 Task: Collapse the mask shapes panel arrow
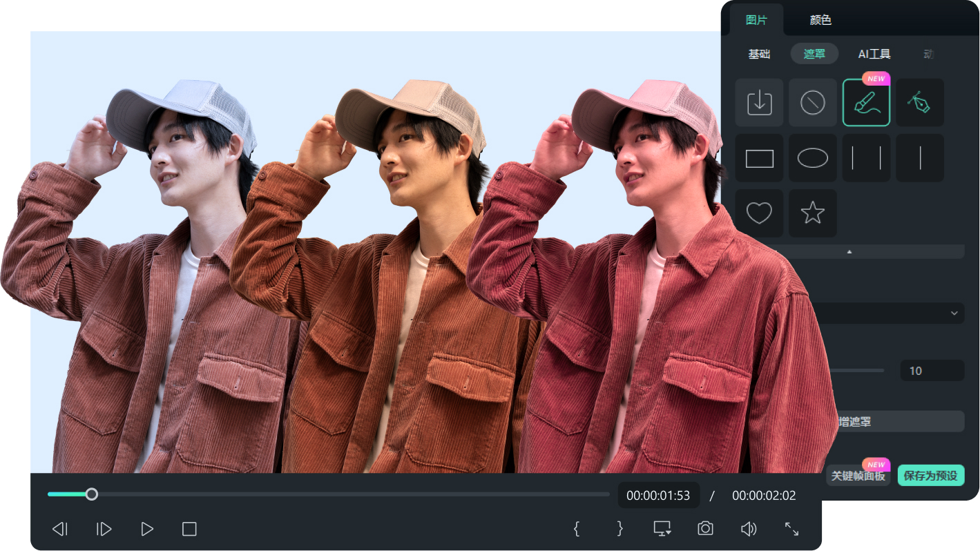point(849,252)
